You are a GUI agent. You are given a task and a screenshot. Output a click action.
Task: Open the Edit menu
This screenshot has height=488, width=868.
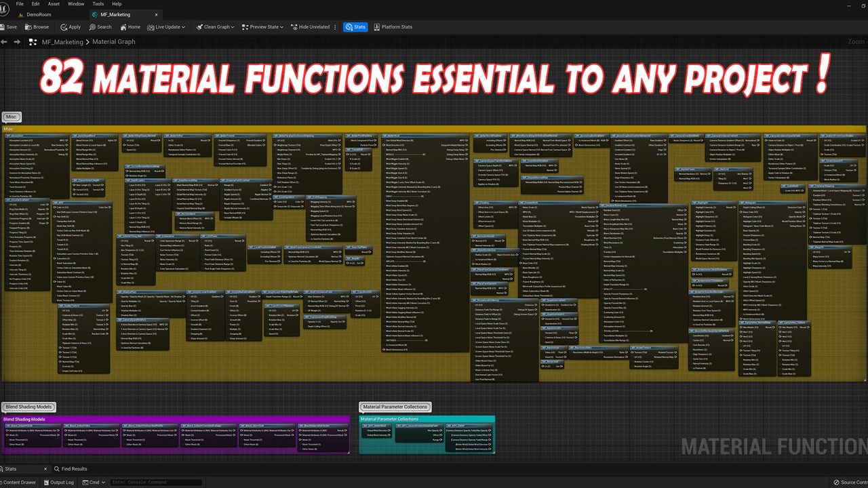click(37, 4)
